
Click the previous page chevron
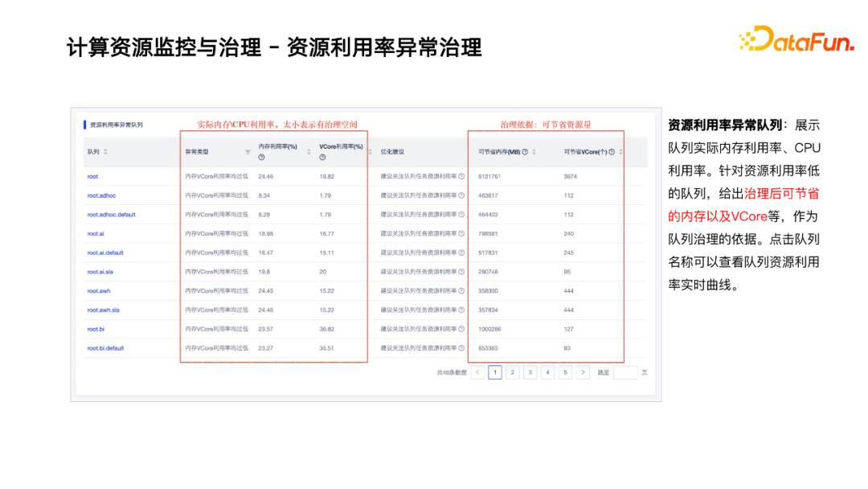tap(477, 372)
